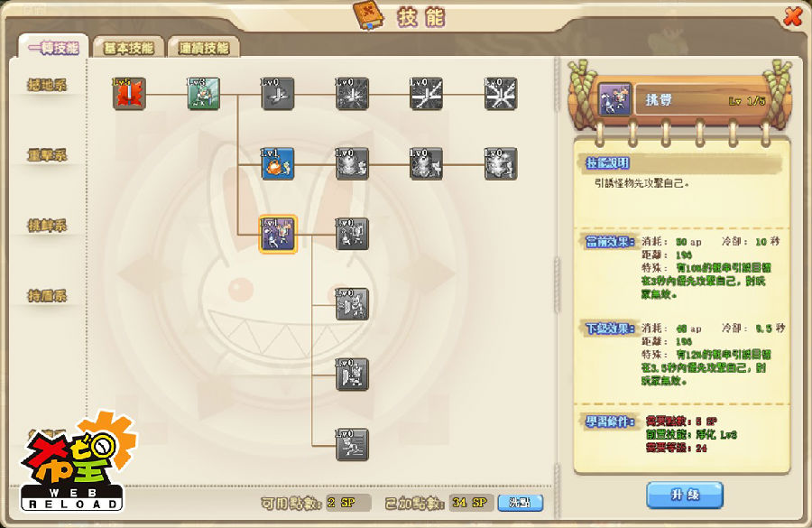The image size is (812, 528).
Task: Select the last gray skill in second row
Action: pos(501,163)
